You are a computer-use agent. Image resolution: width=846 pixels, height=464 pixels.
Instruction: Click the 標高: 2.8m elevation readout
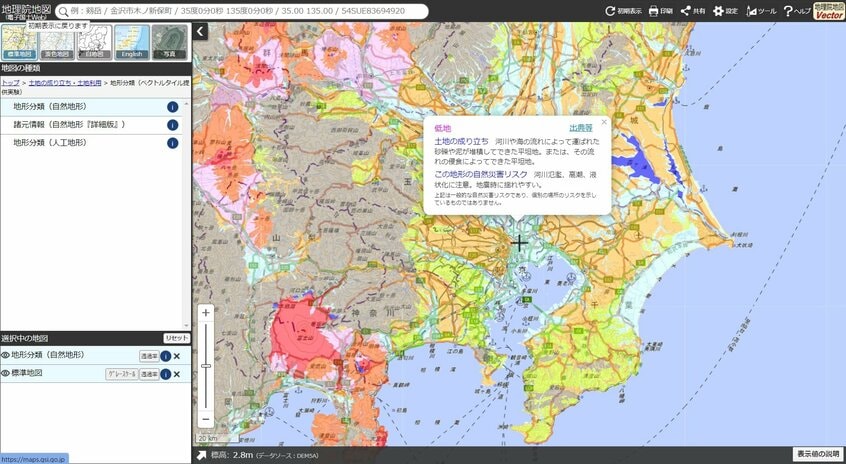(232, 455)
